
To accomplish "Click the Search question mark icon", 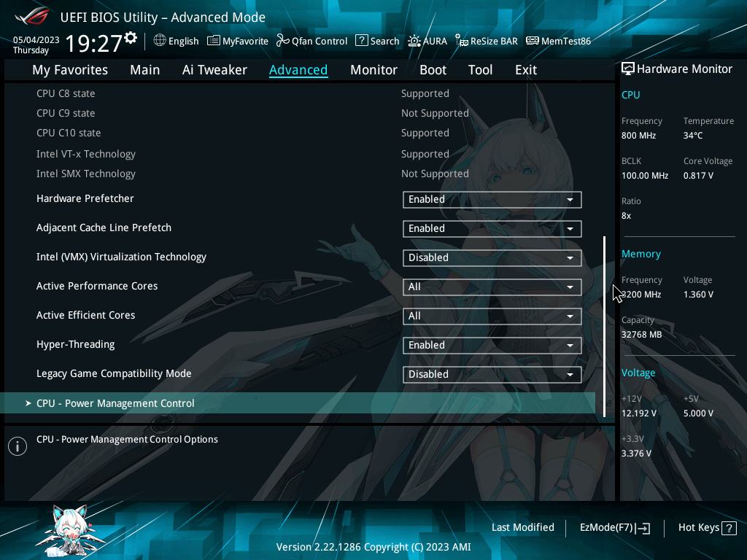I will click(362, 41).
